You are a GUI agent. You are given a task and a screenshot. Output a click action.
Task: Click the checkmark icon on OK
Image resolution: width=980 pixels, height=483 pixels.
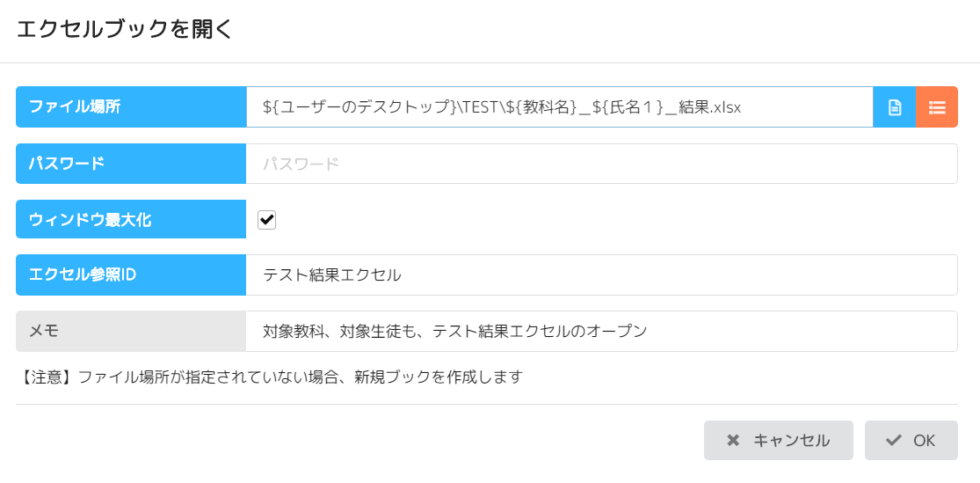click(894, 441)
